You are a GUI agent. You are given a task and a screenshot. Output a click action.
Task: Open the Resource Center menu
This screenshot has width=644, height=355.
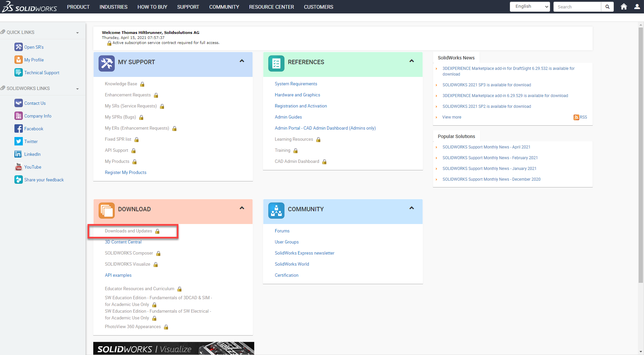(271, 7)
